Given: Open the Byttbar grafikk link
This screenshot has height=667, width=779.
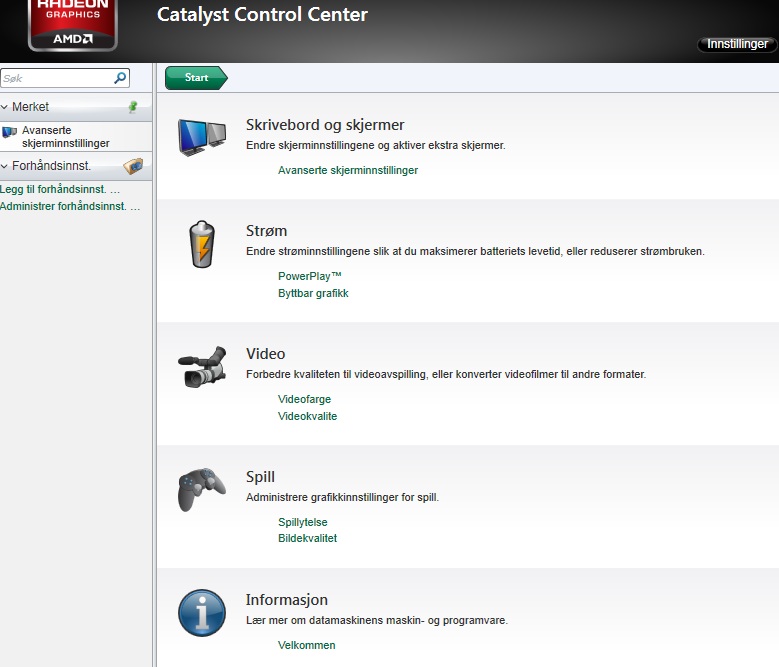Looking at the screenshot, I should pyautogui.click(x=313, y=294).
